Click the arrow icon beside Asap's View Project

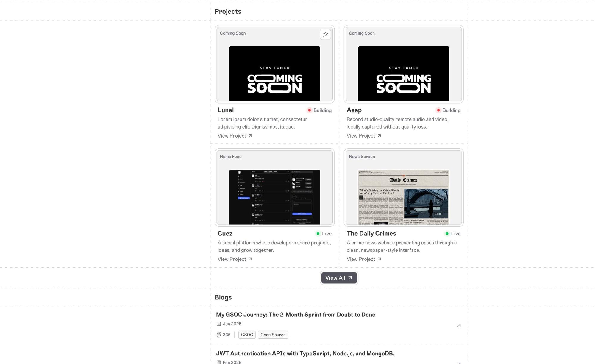379,136
